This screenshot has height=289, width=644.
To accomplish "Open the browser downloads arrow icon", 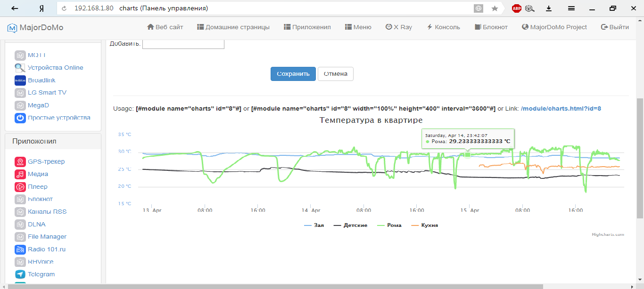I will click(x=549, y=8).
